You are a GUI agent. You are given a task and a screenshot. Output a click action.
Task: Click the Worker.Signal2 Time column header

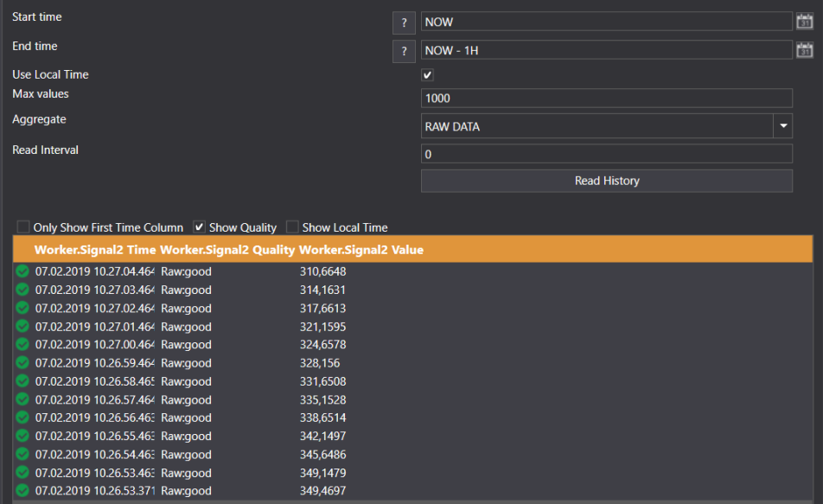(95, 250)
